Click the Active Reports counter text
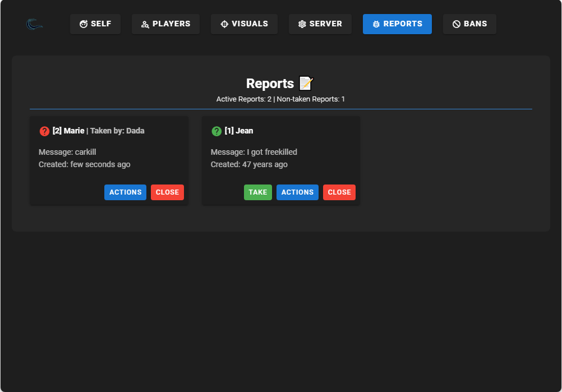The image size is (562, 392). point(280,99)
